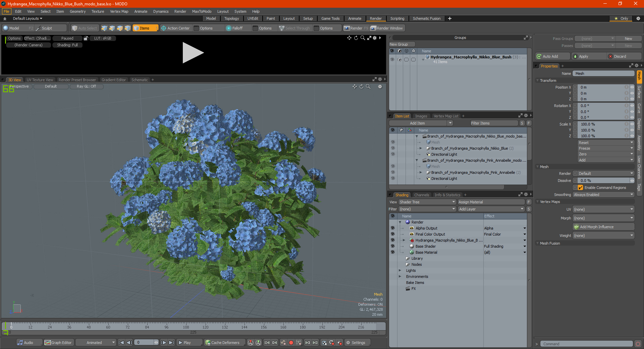
Task: Open Animated keying dropdown
Action: [96, 343]
